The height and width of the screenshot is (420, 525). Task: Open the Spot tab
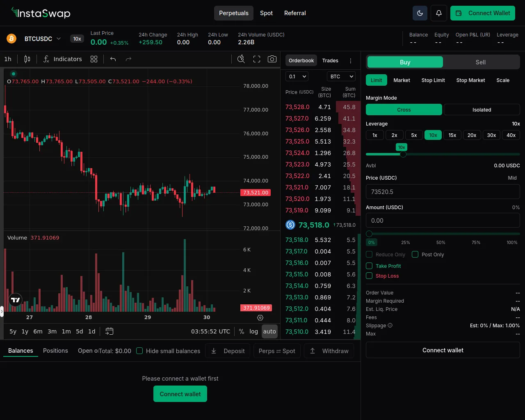pos(266,13)
